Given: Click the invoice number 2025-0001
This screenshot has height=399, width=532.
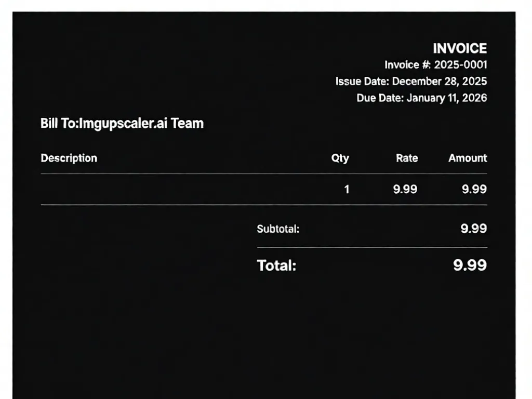Looking at the screenshot, I should 460,65.
